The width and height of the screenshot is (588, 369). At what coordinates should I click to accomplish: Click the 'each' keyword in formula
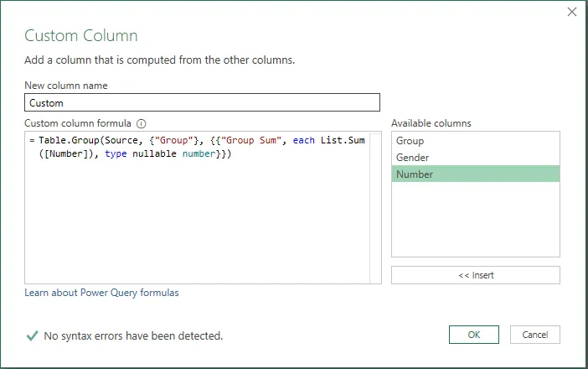pos(304,140)
